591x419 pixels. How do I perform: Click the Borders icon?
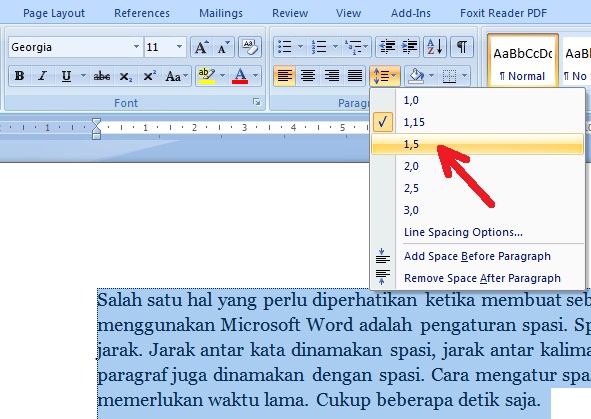449,76
